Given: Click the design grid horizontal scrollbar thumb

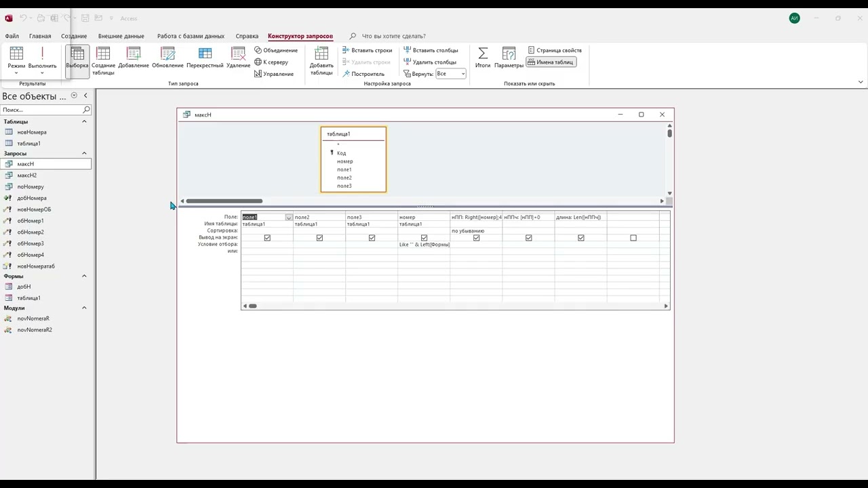Looking at the screenshot, I should [x=252, y=306].
